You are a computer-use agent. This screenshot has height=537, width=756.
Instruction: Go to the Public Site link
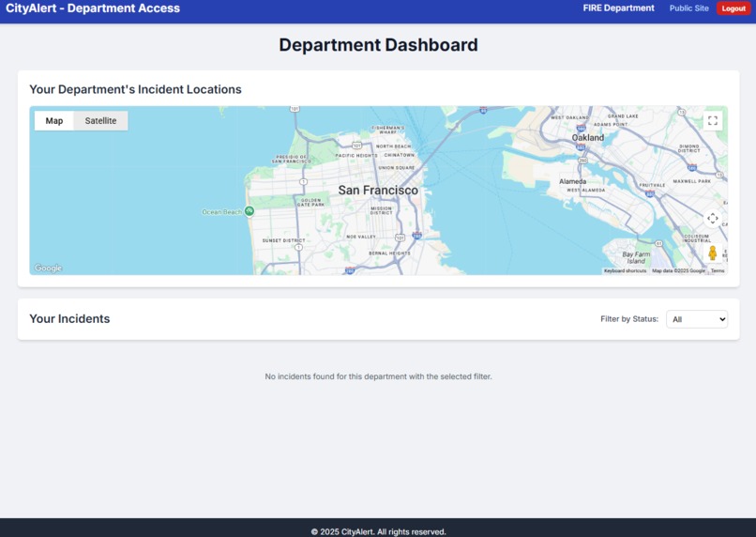point(689,8)
